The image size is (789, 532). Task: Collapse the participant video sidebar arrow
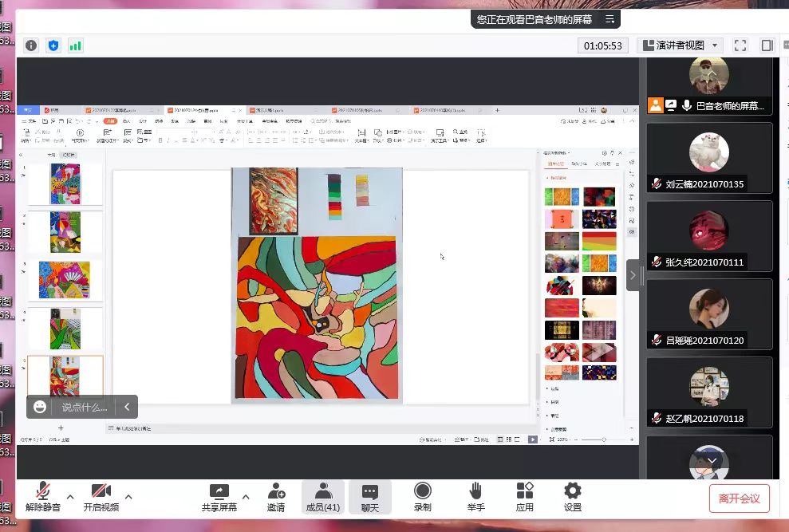click(x=633, y=275)
